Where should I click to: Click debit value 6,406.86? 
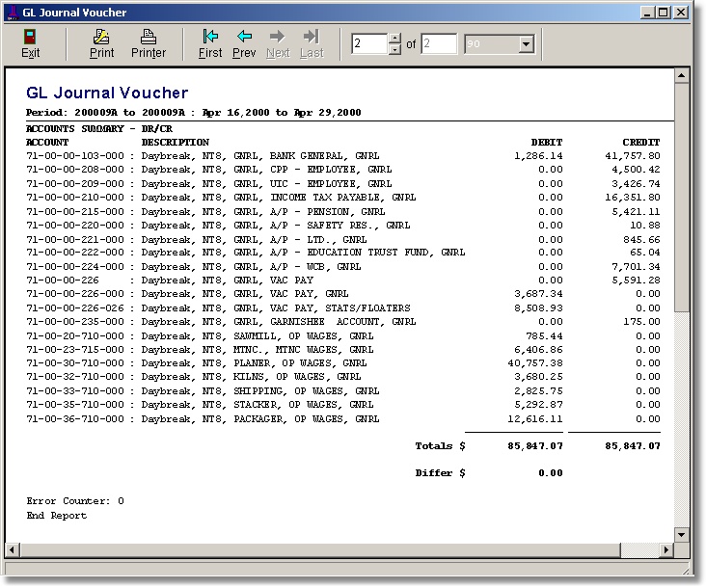pos(538,350)
